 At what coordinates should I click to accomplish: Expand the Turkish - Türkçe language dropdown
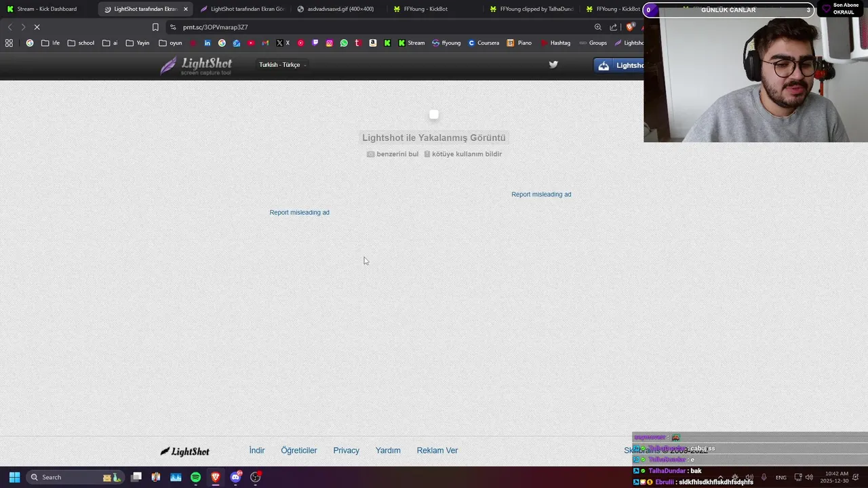coord(283,65)
